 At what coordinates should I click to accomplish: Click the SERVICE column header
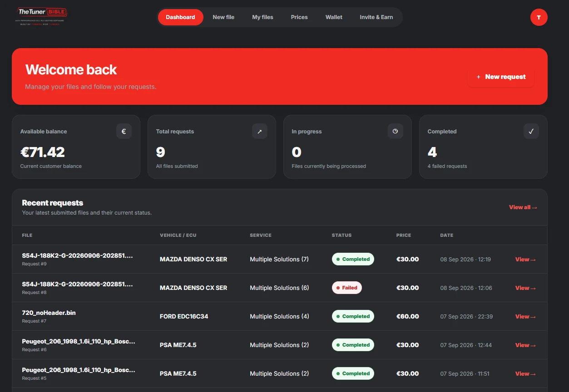coord(261,235)
